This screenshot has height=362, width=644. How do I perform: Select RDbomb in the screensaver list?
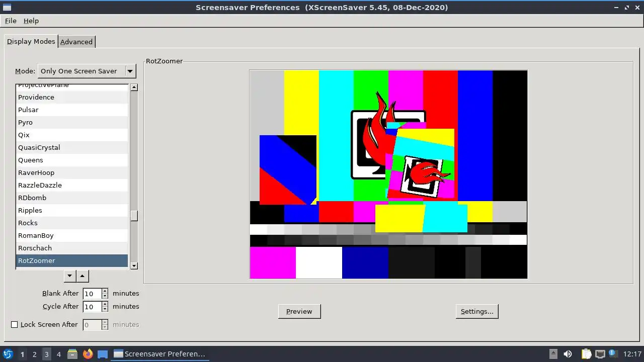pos(72,198)
